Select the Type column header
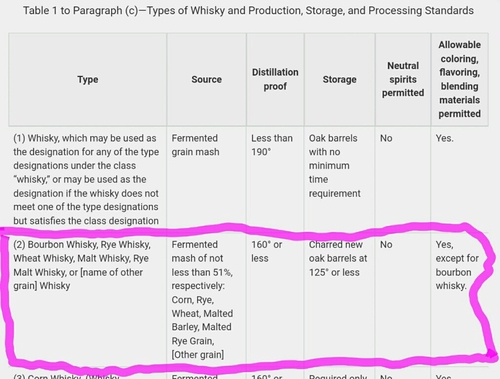The height and width of the screenshot is (379, 500). click(x=88, y=79)
